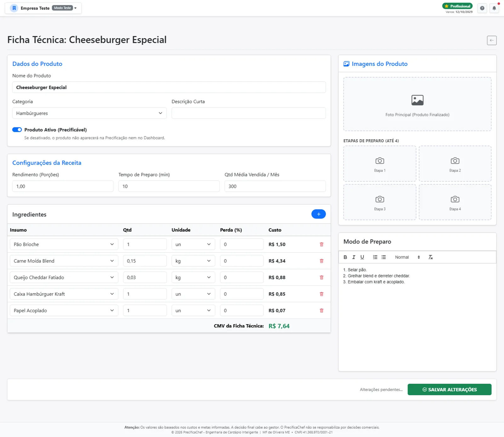
Task: Click the Profissional plan badge
Action: coord(457,6)
